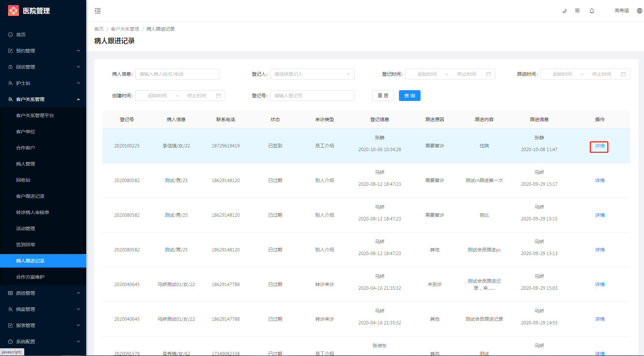This screenshot has width=644, height=356.
Task: Click the 首页 home icon in sidebar
Action: click(x=10, y=35)
